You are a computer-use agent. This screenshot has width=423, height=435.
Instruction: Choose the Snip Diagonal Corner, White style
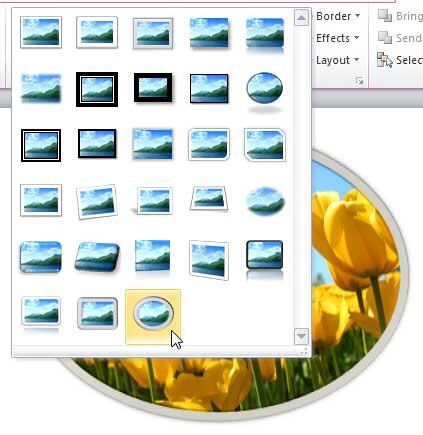[265, 145]
